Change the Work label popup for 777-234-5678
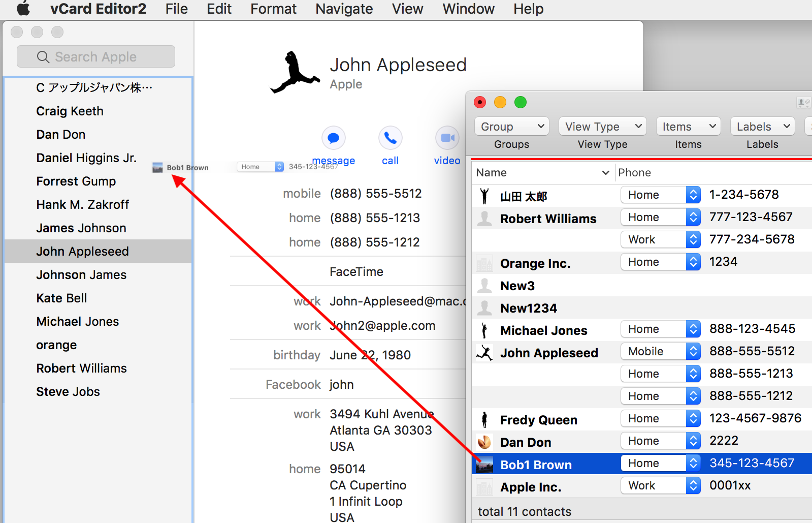The image size is (812, 523). pyautogui.click(x=661, y=239)
